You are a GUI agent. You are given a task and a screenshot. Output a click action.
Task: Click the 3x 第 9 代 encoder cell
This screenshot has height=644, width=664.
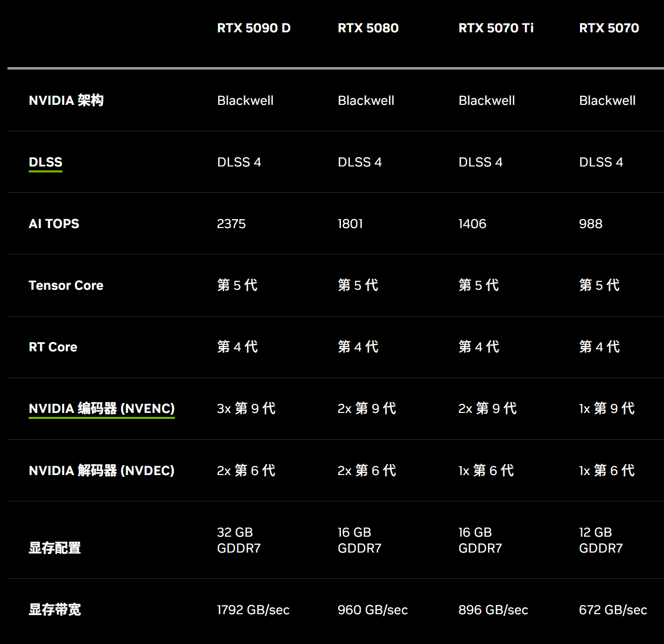tap(246, 408)
